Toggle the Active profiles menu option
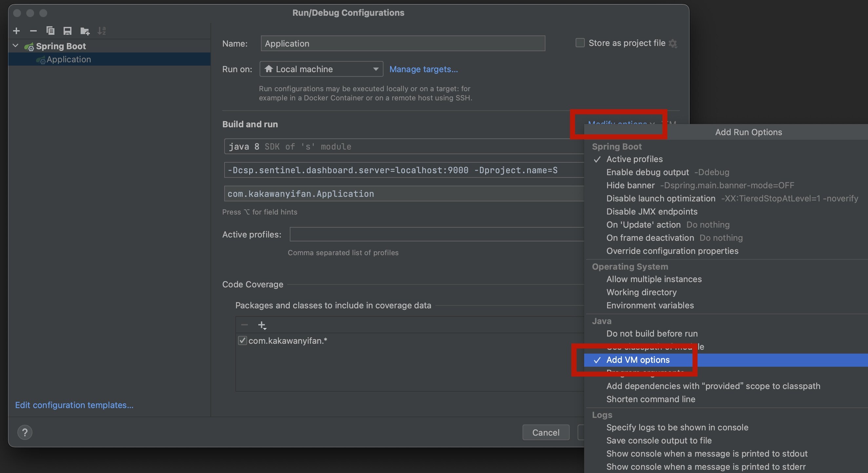Image resolution: width=868 pixels, height=473 pixels. click(634, 159)
